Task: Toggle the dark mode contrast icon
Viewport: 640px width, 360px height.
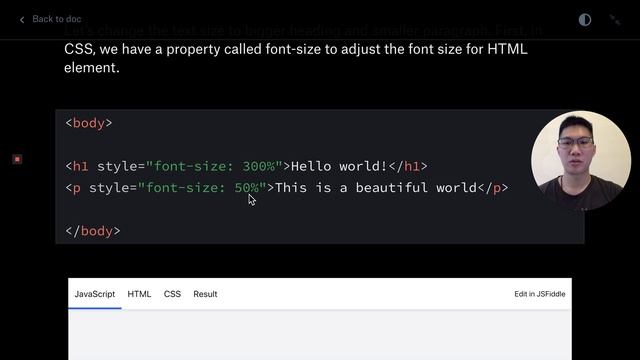Action: click(x=584, y=20)
